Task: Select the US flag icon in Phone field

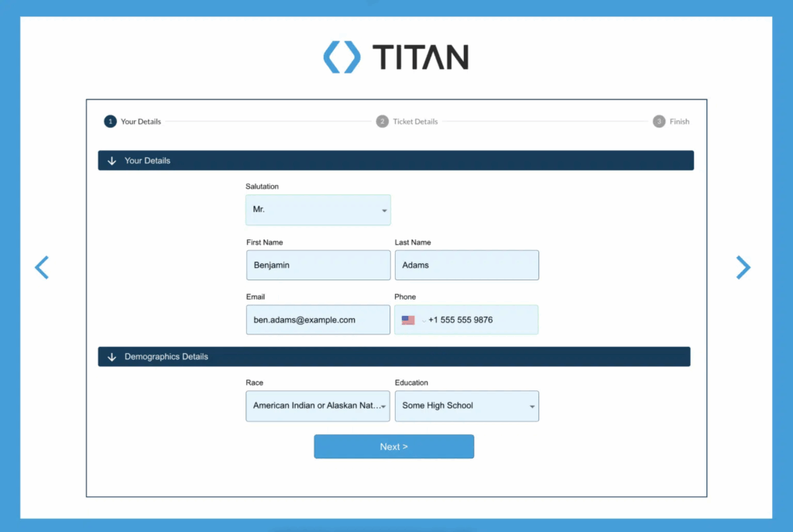Action: (409, 319)
